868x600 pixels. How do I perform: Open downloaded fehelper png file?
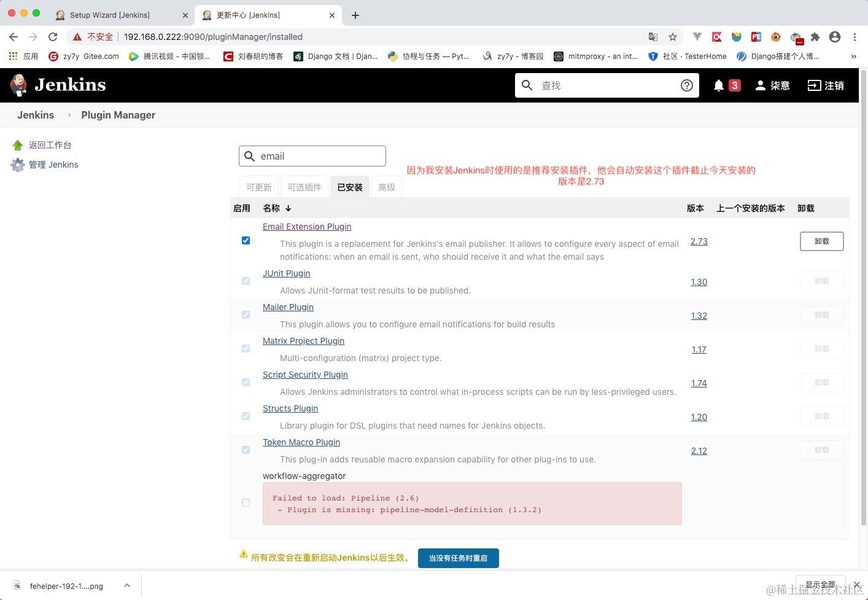(66, 586)
